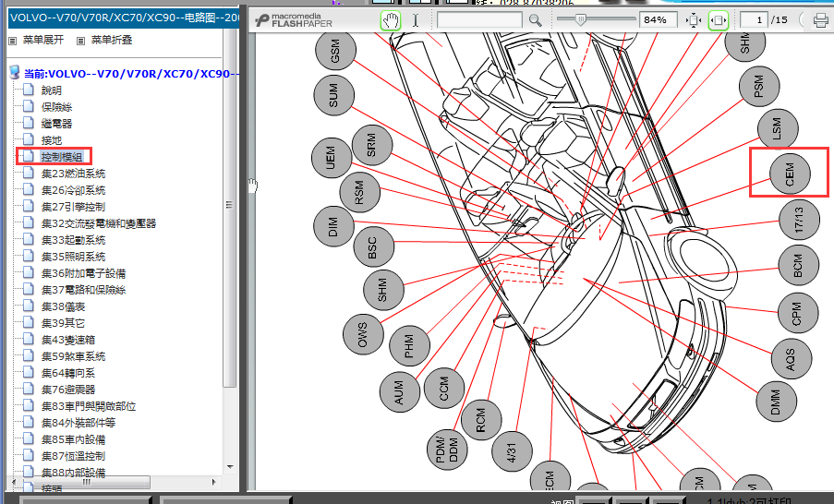The image size is (834, 504).
Task: Click the AQS module circle in the diagram
Action: point(791,359)
